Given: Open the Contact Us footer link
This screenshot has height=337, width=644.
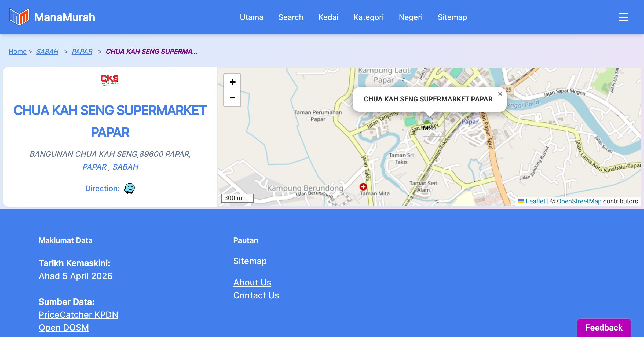Looking at the screenshot, I should (256, 295).
